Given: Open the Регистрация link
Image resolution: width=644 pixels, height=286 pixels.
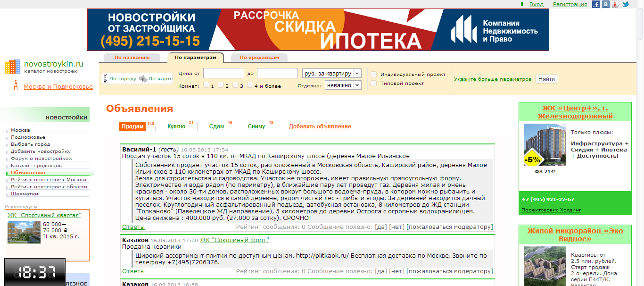Looking at the screenshot, I should tap(570, 4).
